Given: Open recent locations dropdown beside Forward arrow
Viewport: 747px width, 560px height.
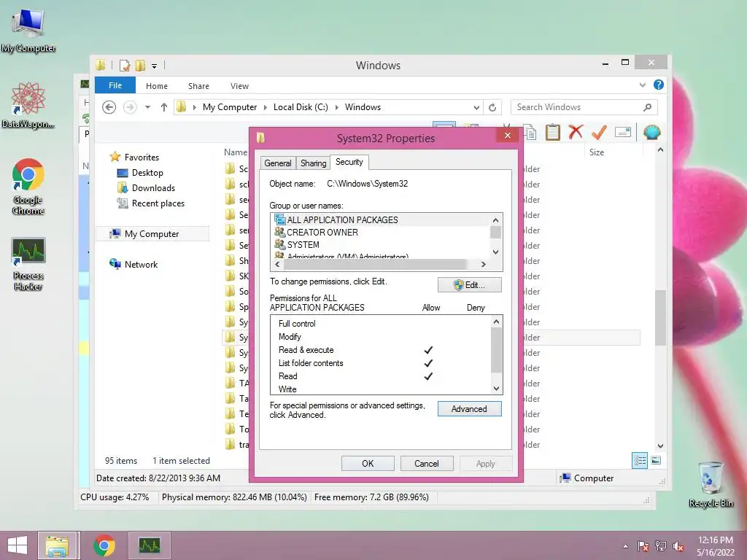Looking at the screenshot, I should pos(147,107).
